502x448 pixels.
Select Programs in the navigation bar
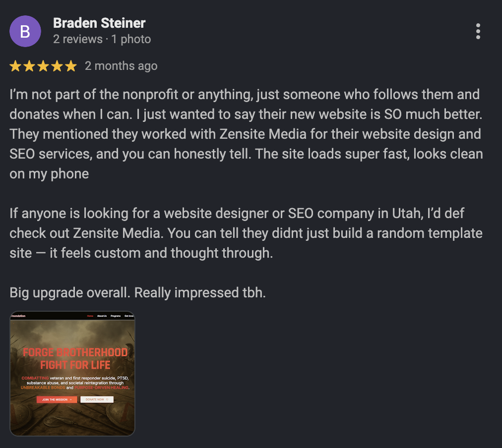click(116, 316)
